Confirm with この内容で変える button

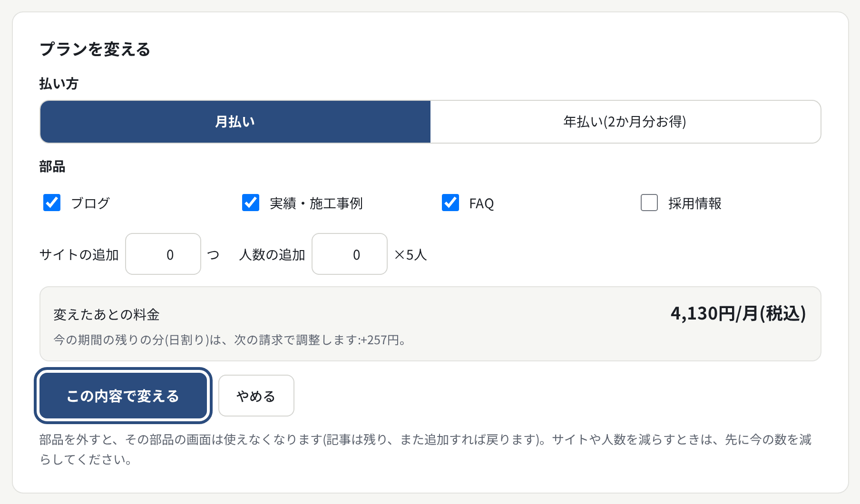(x=123, y=396)
